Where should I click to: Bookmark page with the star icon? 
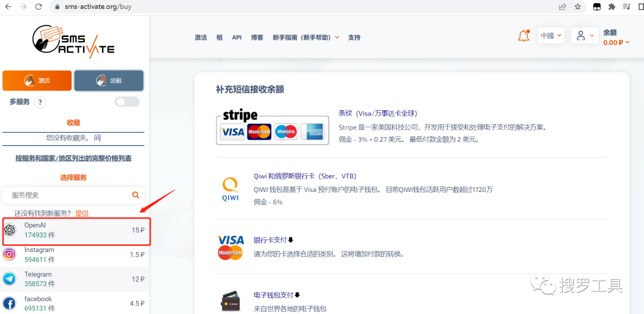click(x=577, y=7)
